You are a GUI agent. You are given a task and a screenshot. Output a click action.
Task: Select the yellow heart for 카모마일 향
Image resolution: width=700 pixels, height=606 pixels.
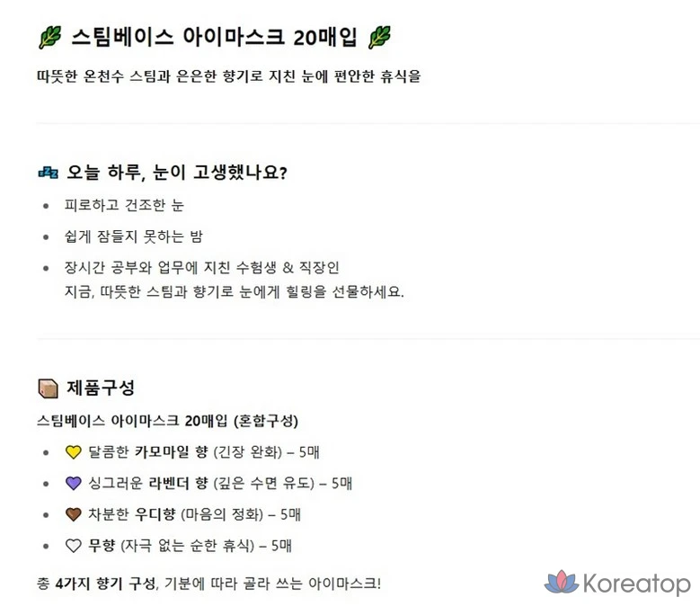(74, 452)
